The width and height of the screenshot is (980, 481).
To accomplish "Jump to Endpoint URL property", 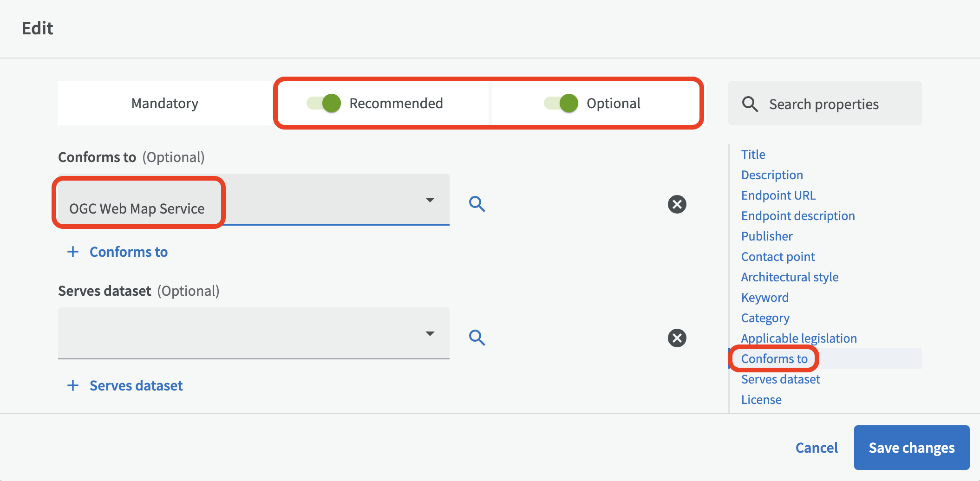I will (x=778, y=195).
